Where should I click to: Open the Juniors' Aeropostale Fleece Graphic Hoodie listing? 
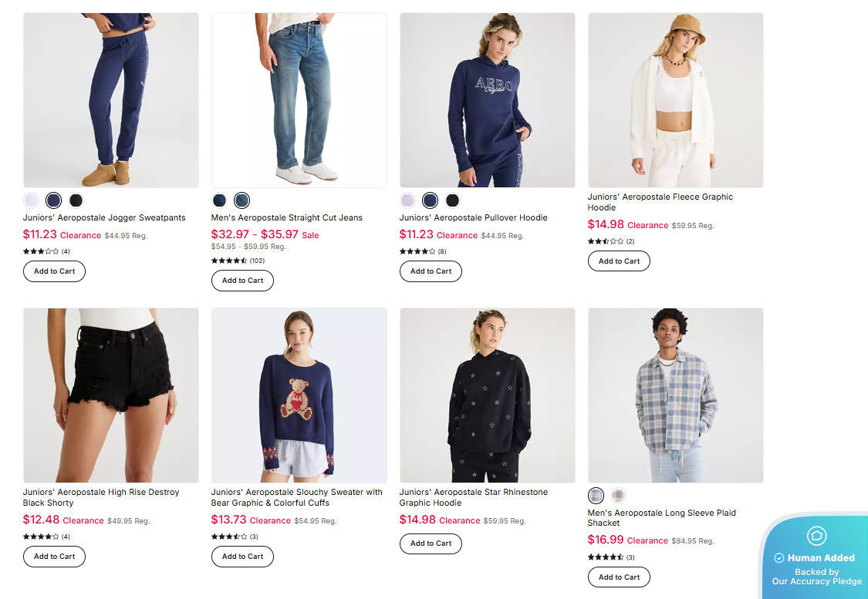tap(660, 202)
